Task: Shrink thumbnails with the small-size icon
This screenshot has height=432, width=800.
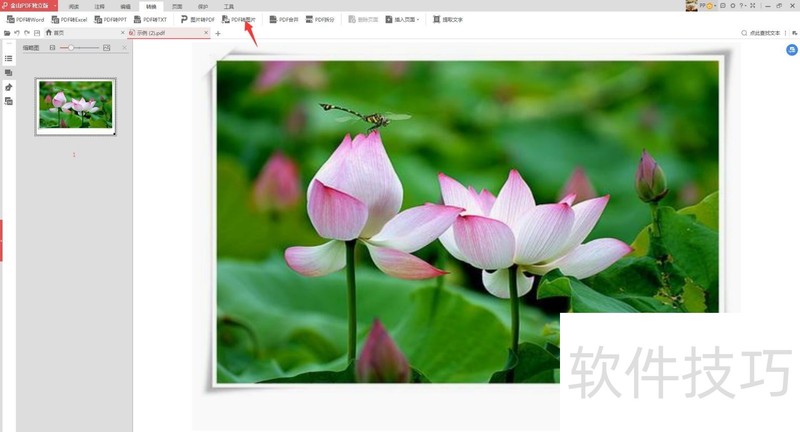Action: tap(53, 47)
